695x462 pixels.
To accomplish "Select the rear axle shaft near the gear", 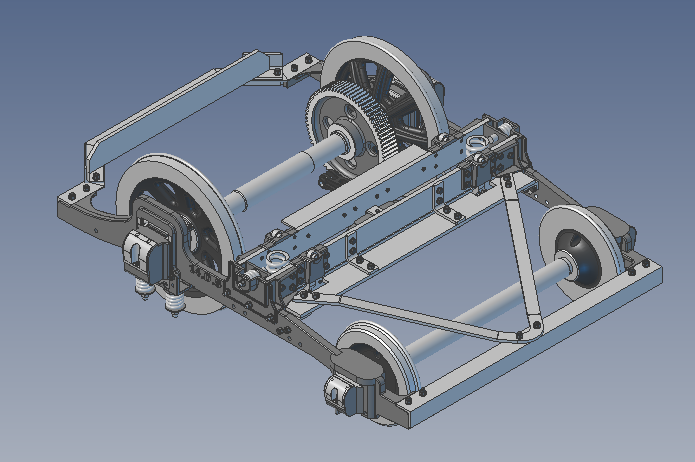I will tap(284, 174).
